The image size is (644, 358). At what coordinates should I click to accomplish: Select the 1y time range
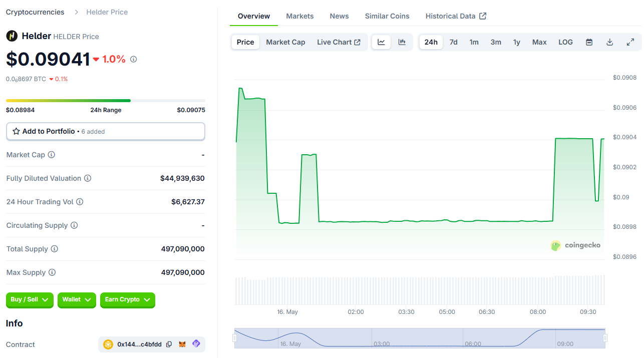(516, 42)
